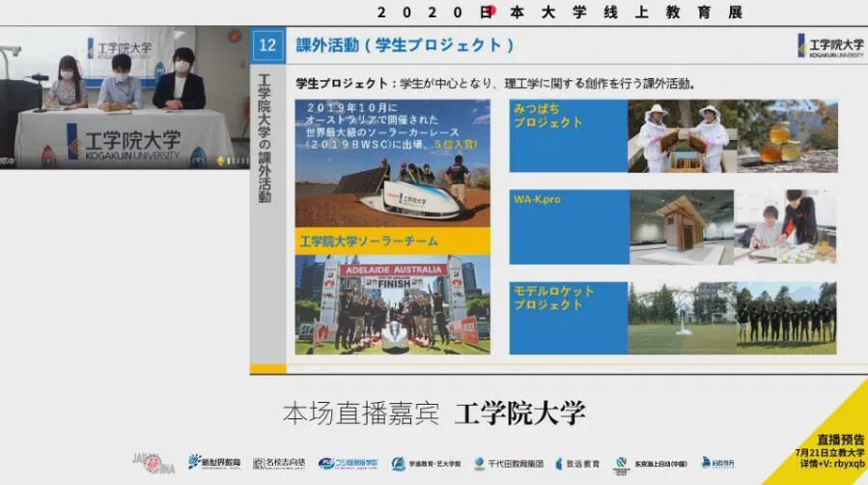868x485 pixels.
Task: Click the Kogakuin University logo on the slide
Action: [x=830, y=46]
